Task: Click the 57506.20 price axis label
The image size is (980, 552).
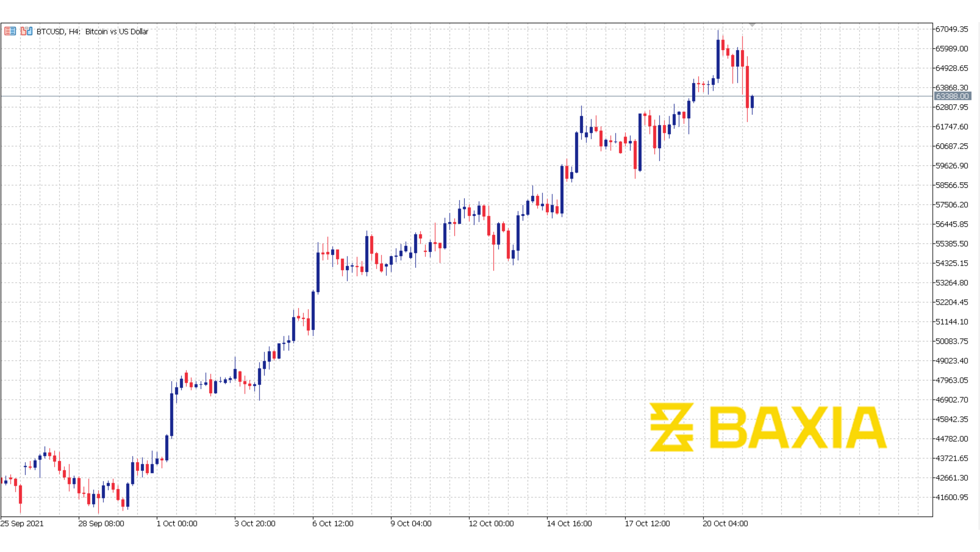Action: click(952, 205)
